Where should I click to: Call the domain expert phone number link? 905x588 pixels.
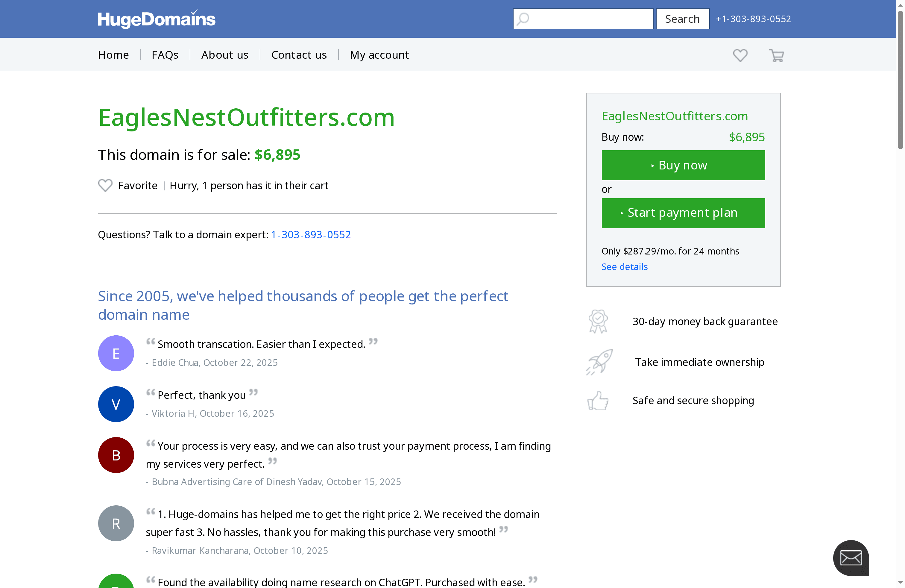(311, 234)
